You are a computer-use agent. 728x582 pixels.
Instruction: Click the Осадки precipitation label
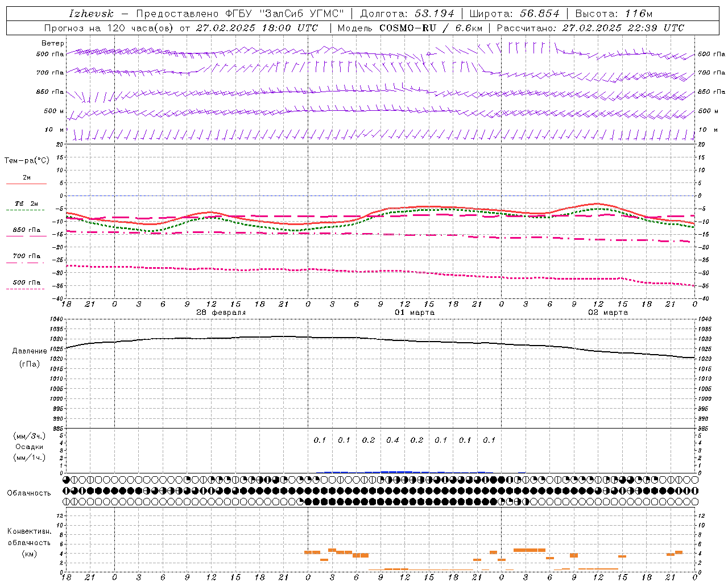click(x=29, y=447)
